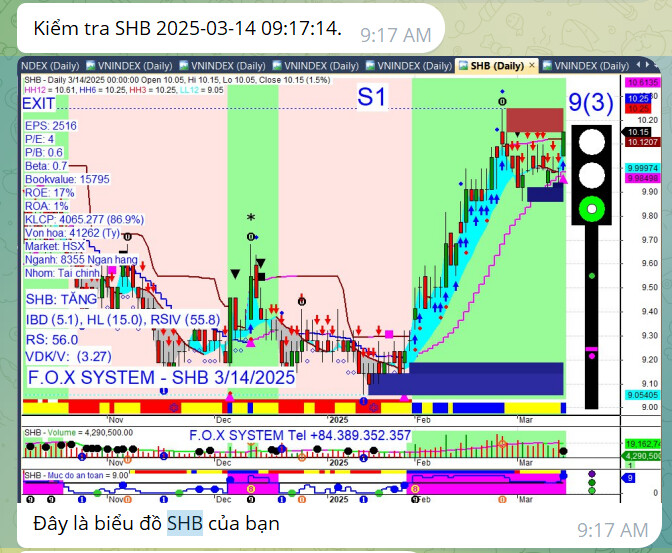Screen dimensions: 672x553
Task: Click the middle white light of the traffic signal
Action: pyautogui.click(x=591, y=175)
